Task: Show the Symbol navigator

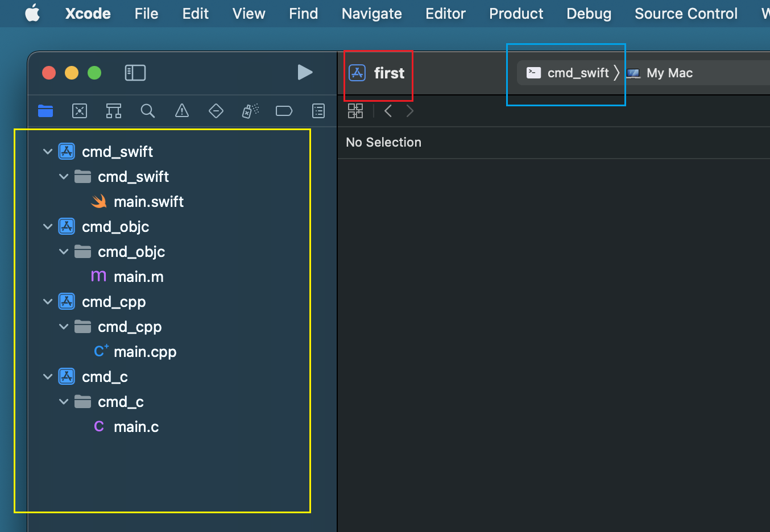Action: point(114,111)
